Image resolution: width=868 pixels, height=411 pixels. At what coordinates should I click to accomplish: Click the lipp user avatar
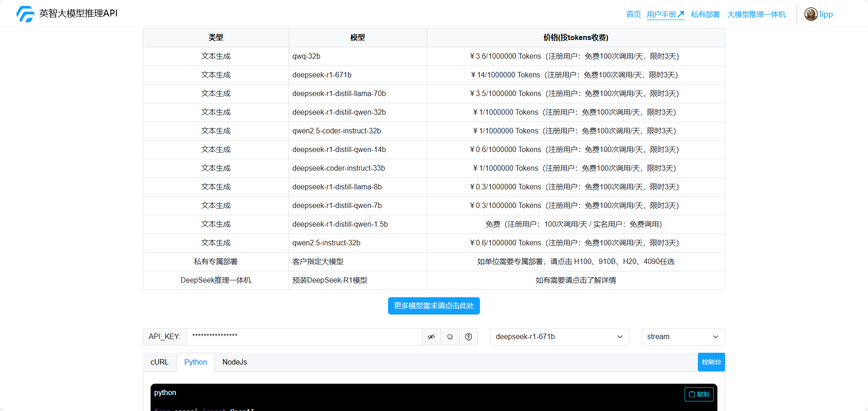tap(811, 14)
